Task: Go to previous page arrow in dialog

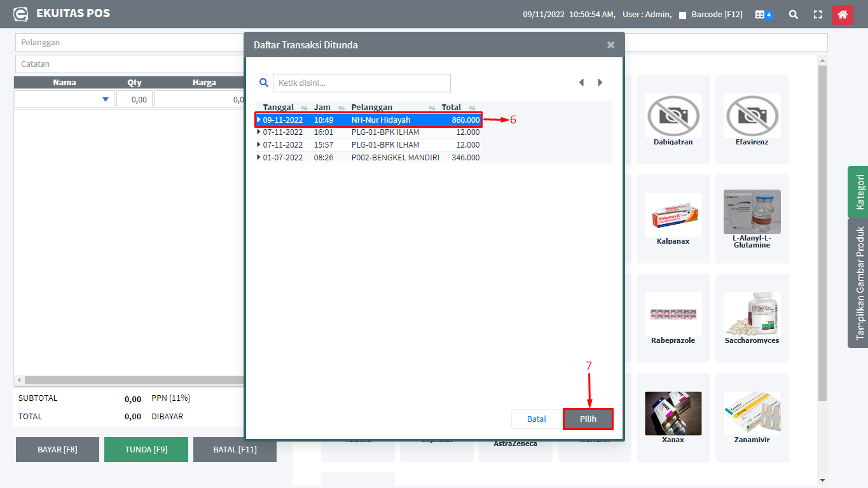Action: [x=581, y=83]
